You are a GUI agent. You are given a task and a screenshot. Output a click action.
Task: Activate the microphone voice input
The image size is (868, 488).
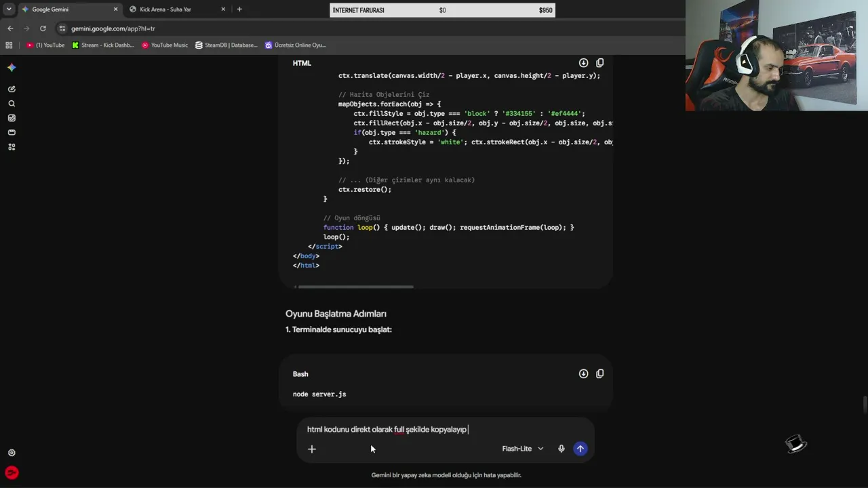(x=561, y=449)
